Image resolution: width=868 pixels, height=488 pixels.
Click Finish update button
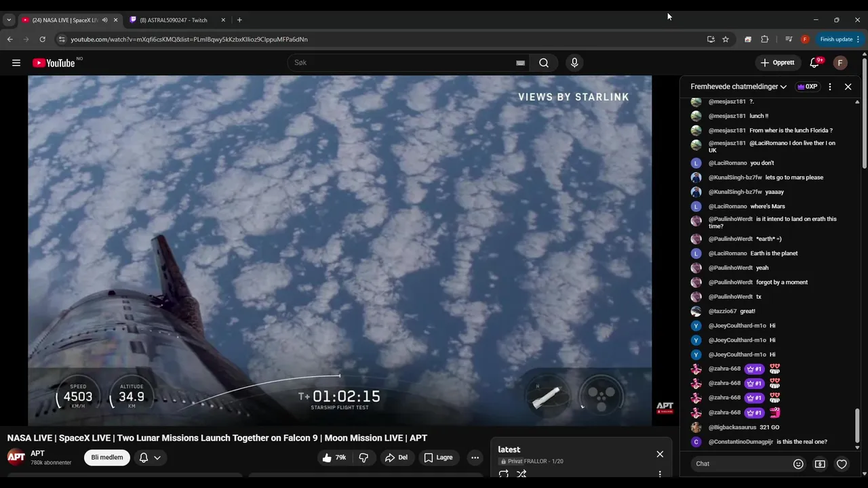click(835, 39)
